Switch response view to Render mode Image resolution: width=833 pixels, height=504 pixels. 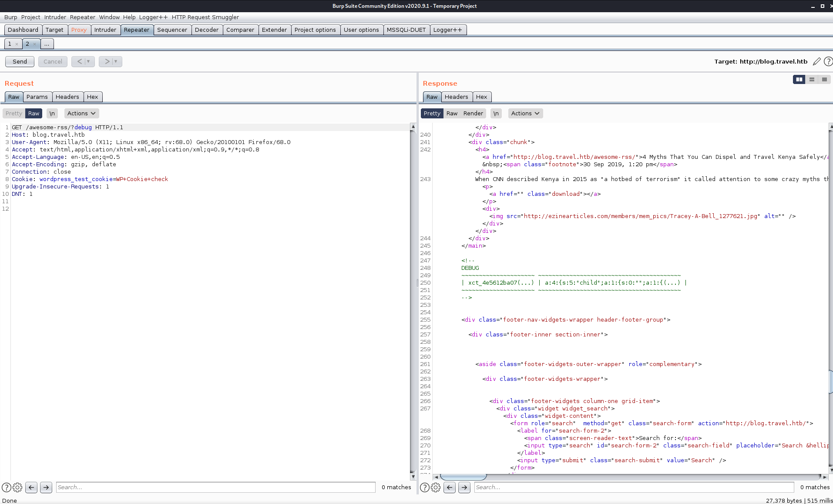click(473, 113)
